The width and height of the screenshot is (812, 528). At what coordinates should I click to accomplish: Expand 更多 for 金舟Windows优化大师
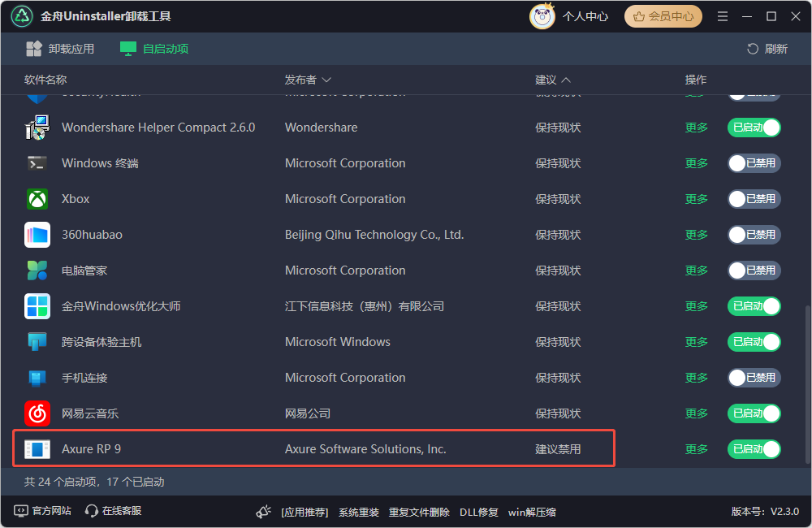tap(696, 306)
